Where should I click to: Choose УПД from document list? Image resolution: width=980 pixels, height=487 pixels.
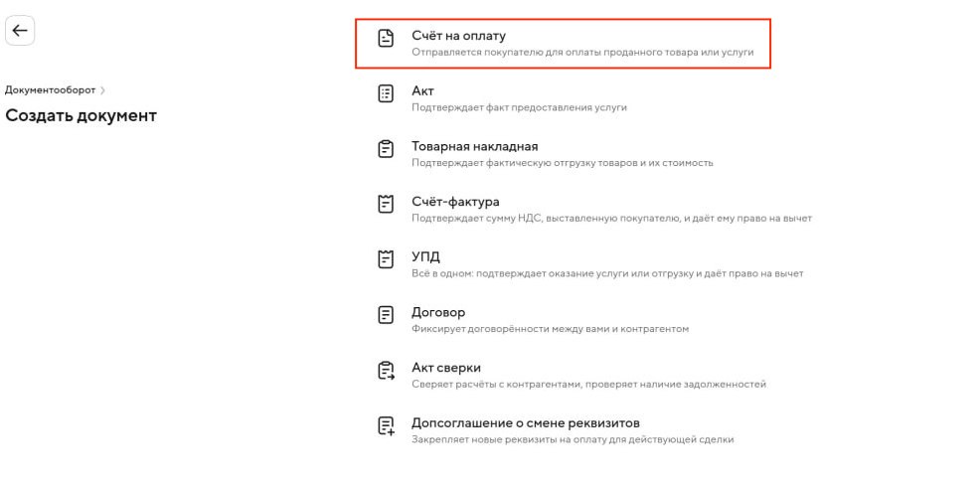[426, 256]
